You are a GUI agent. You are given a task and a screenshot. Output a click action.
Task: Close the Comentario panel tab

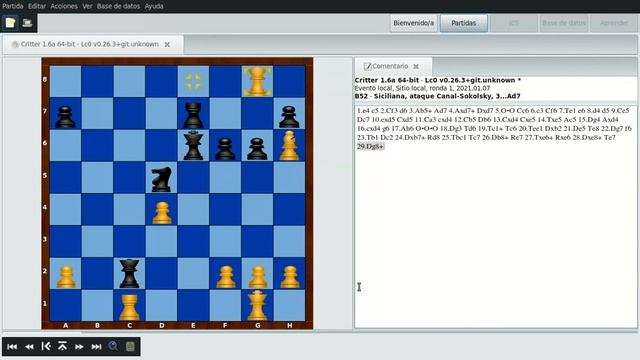(416, 66)
